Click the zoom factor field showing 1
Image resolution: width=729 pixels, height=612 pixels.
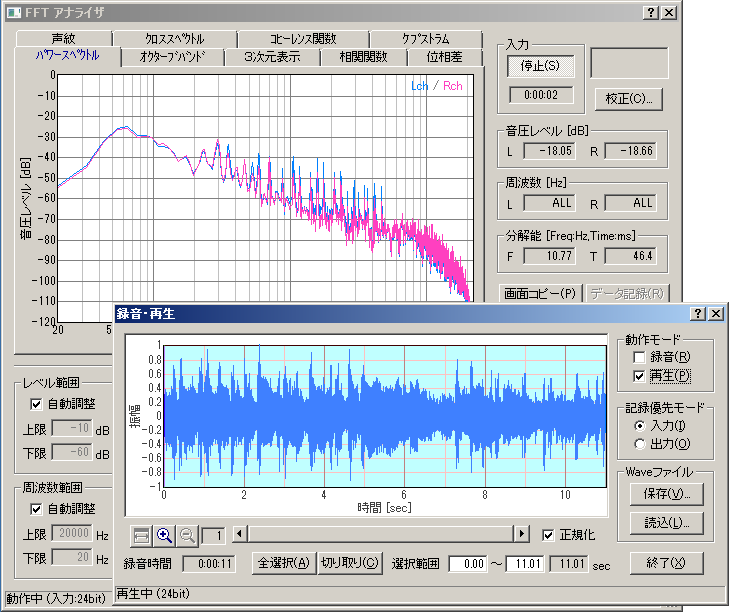(213, 536)
